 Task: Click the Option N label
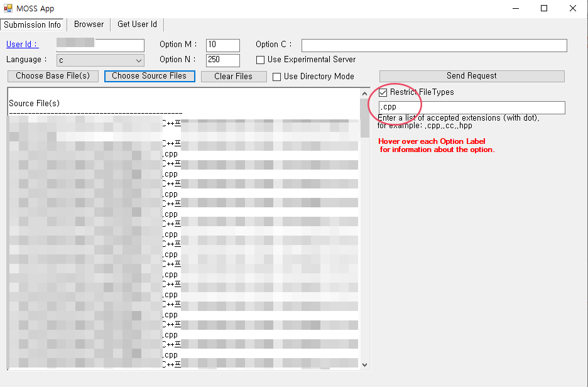point(178,59)
